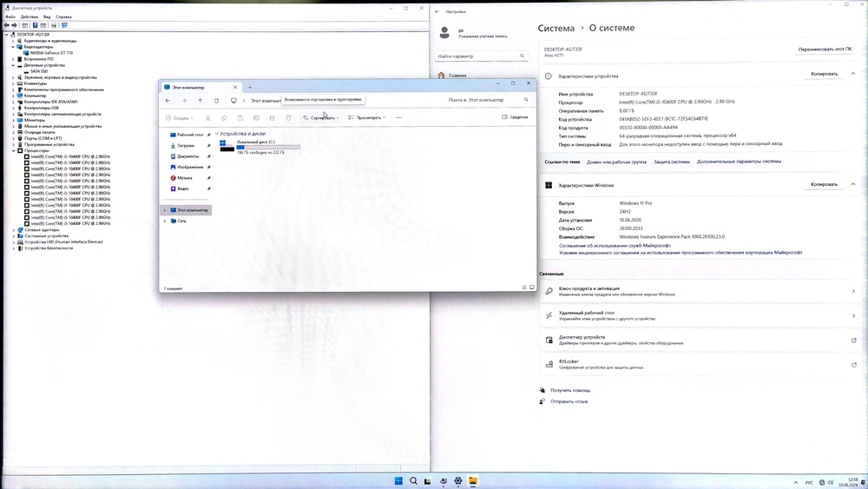This screenshot has height=489, width=868.
Task: Open Settings gear icon on taskbar
Action: (457, 480)
